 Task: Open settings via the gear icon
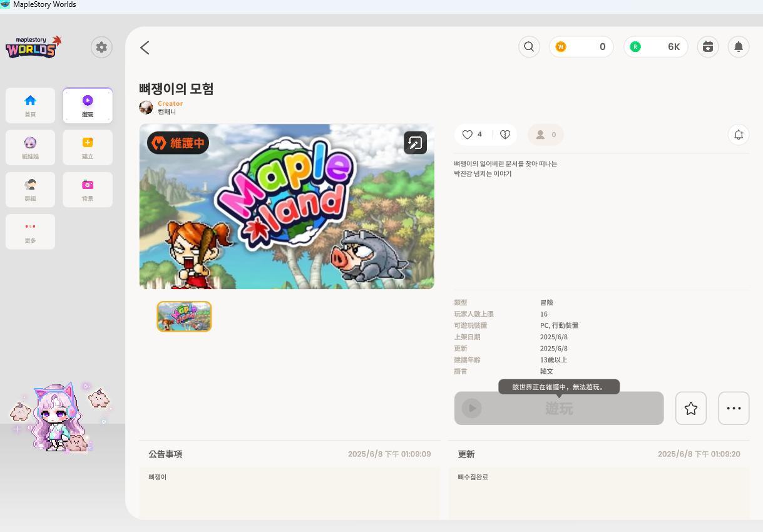point(101,48)
